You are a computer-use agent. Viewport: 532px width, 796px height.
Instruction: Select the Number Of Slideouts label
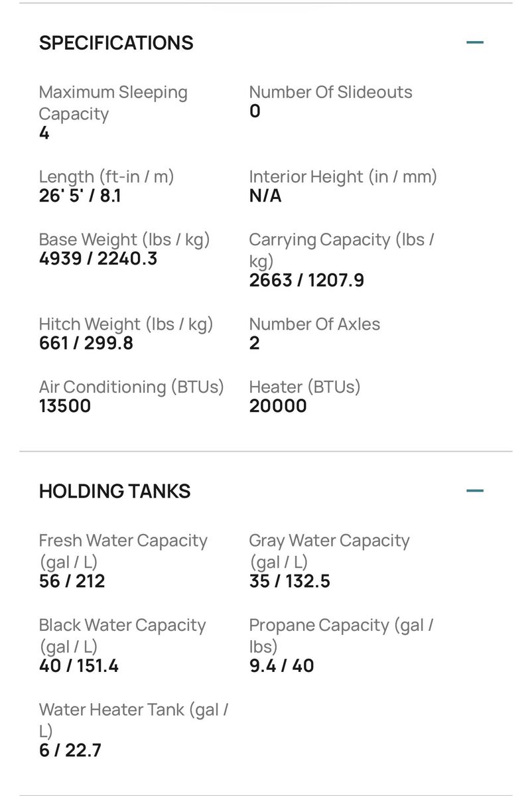point(330,92)
